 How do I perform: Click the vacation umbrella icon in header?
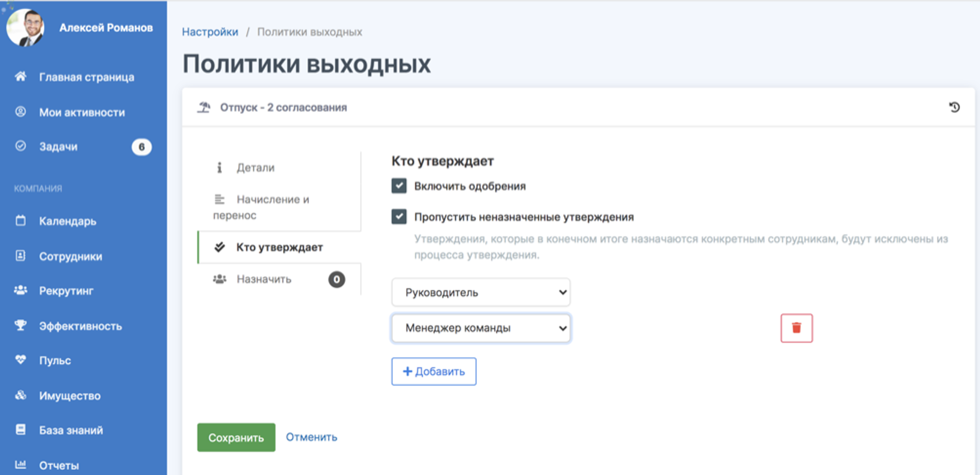point(204,107)
